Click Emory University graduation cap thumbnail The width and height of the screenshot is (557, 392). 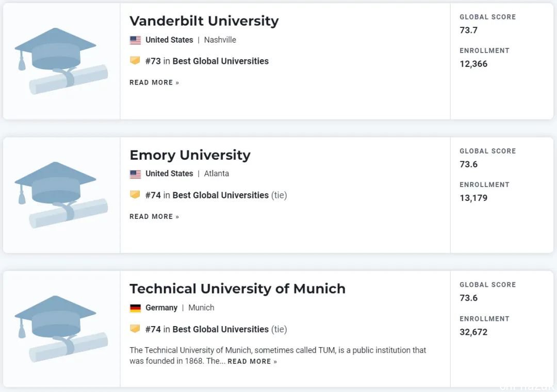tap(61, 195)
